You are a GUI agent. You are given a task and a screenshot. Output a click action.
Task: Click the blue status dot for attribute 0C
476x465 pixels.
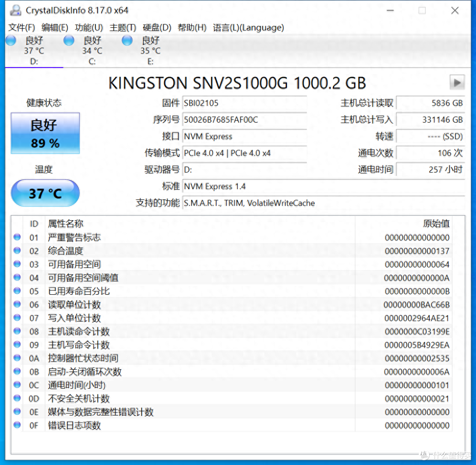point(17,385)
